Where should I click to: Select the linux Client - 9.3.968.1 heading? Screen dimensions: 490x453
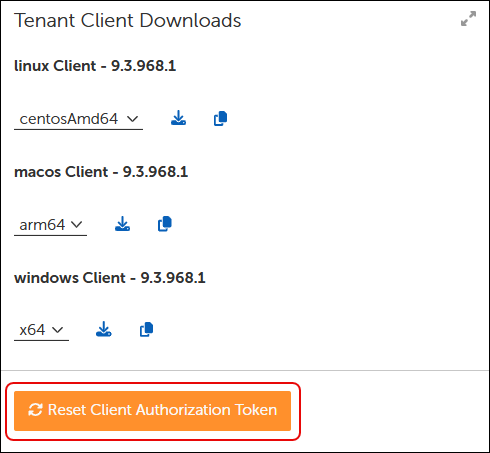point(95,66)
